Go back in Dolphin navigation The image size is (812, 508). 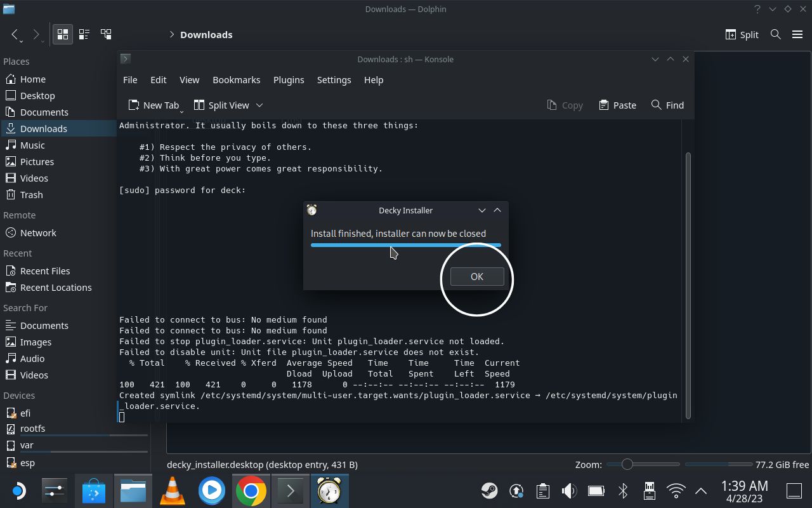point(15,34)
